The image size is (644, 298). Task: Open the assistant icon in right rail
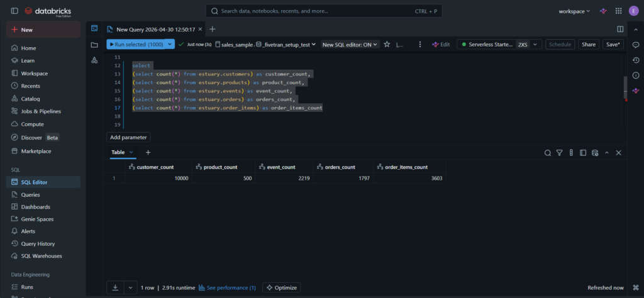point(636,91)
